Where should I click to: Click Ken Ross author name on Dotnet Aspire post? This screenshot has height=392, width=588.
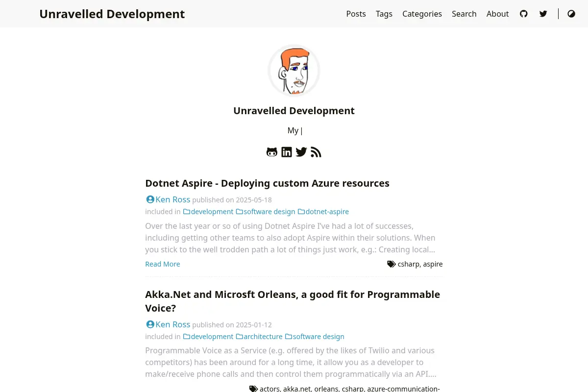point(173,199)
